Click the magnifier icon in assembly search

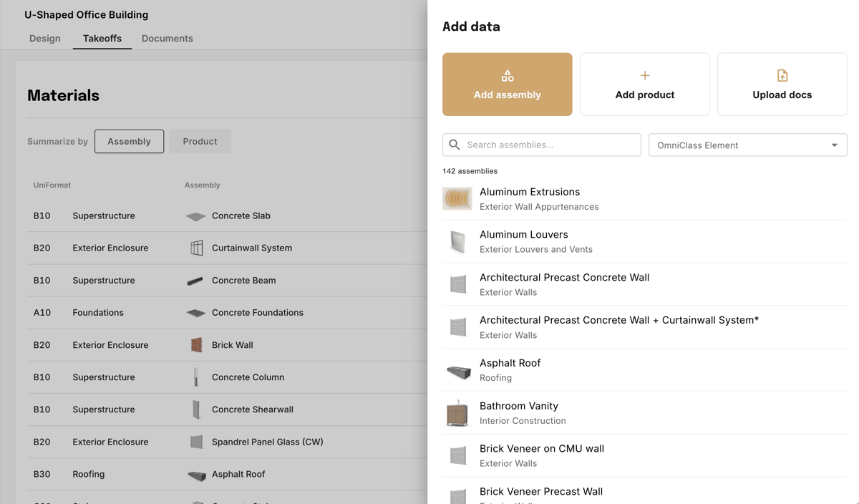coord(455,145)
